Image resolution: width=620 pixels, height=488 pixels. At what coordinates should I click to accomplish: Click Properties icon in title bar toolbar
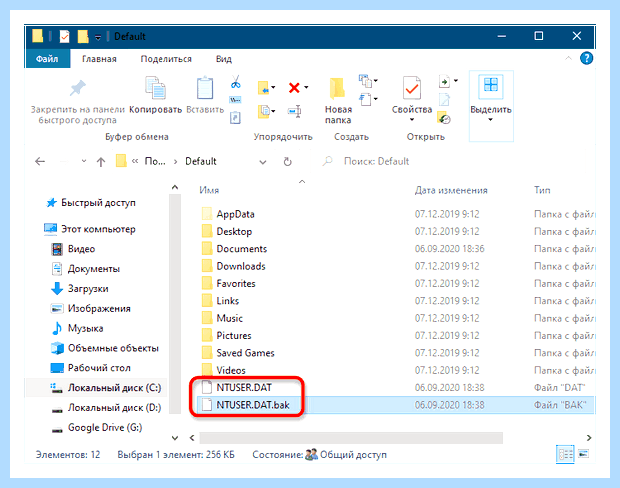(x=64, y=36)
